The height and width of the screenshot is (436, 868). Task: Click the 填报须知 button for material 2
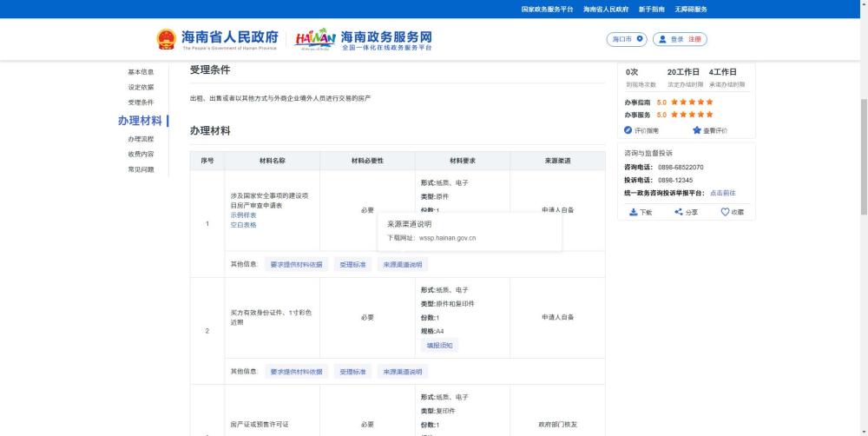coord(439,346)
